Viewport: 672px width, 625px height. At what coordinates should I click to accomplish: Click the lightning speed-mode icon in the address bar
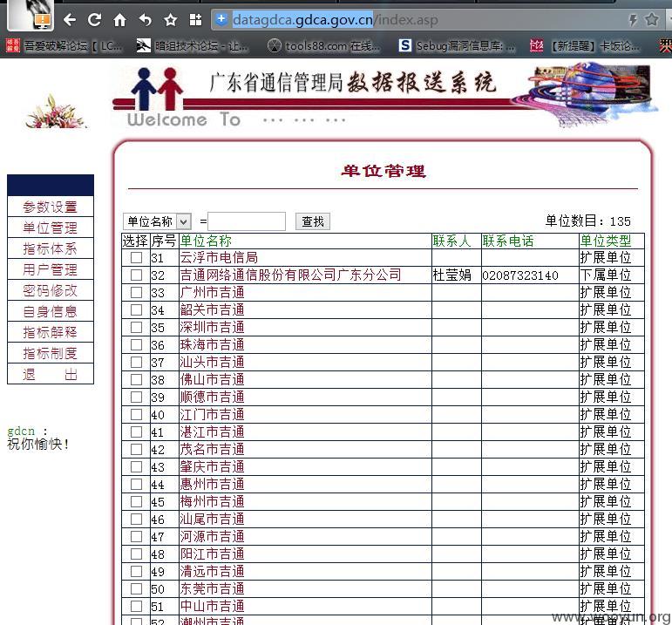coord(633,19)
